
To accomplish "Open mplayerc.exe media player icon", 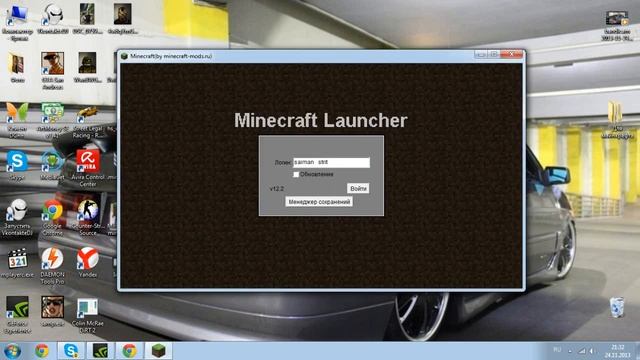I will coord(17,263).
